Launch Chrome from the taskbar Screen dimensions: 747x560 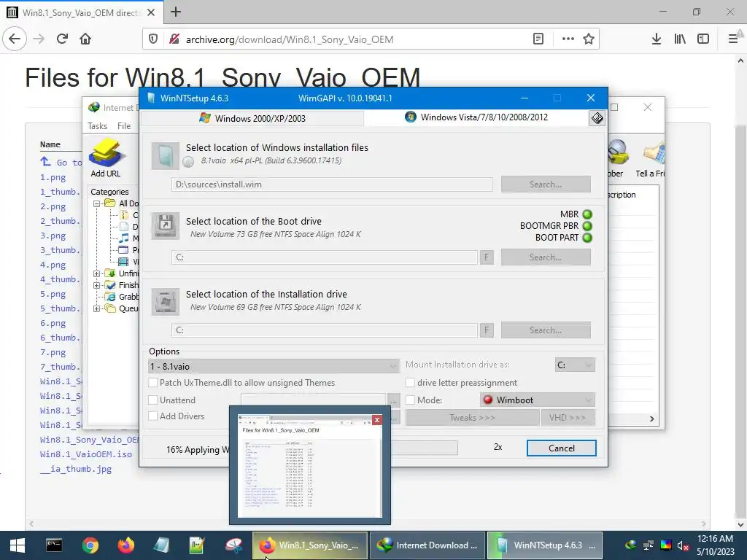point(90,545)
